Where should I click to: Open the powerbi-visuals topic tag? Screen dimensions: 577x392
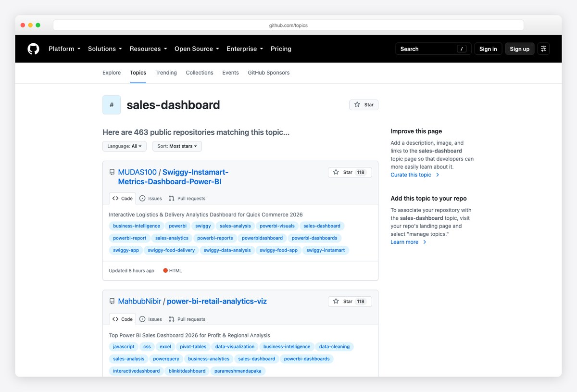pyautogui.click(x=277, y=226)
